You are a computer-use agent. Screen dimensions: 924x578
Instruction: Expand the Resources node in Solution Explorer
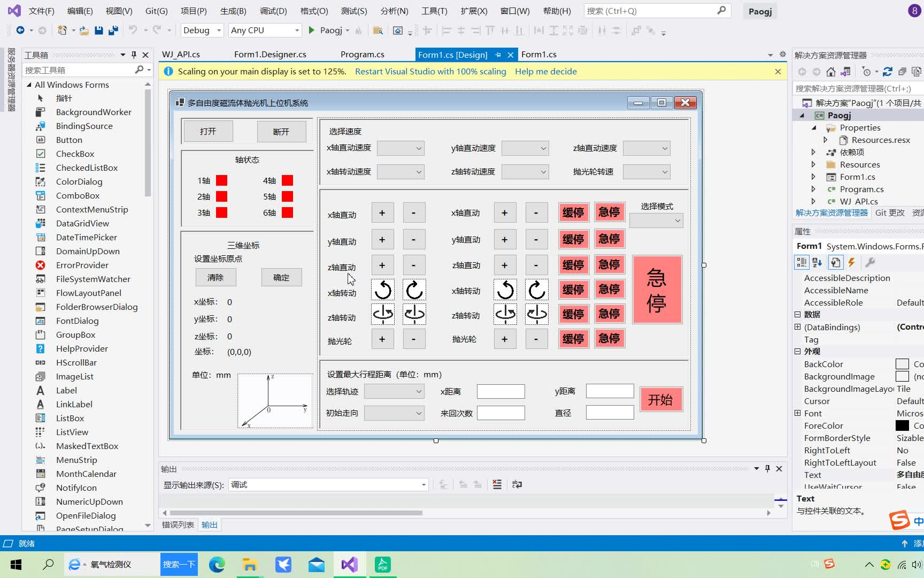(814, 164)
